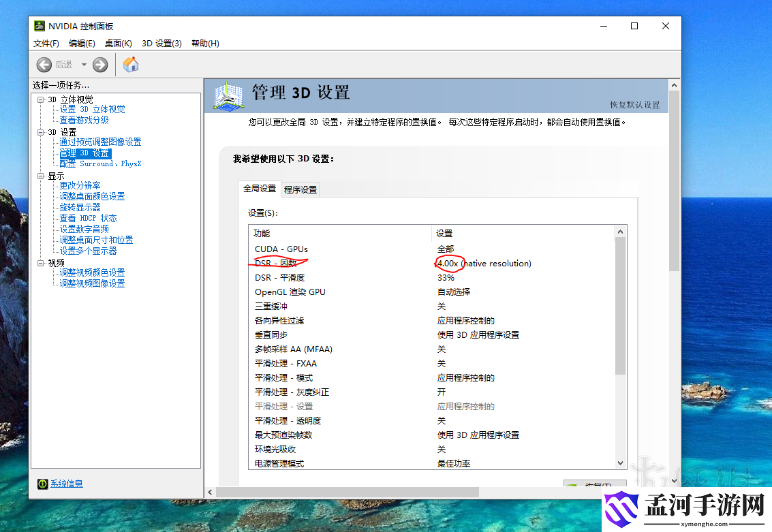The height and width of the screenshot is (532, 772).
Task: Click the NVIDIA title bar app icon
Action: click(x=40, y=26)
